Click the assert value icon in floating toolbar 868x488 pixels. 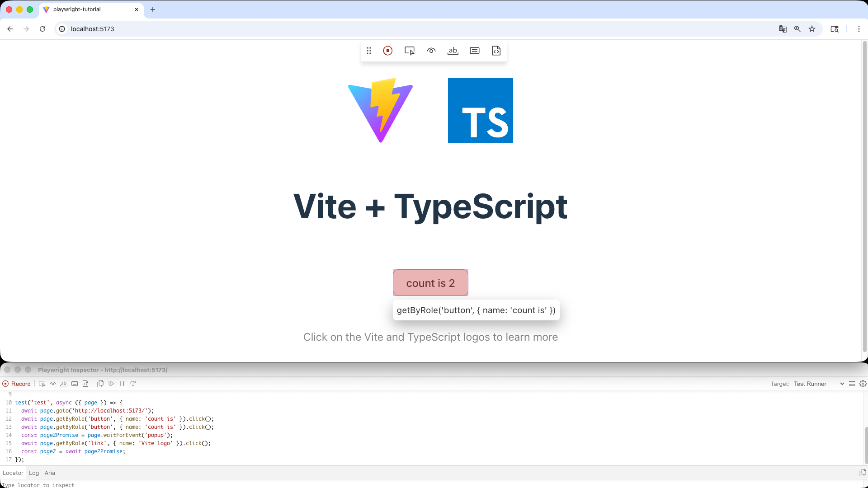point(474,51)
